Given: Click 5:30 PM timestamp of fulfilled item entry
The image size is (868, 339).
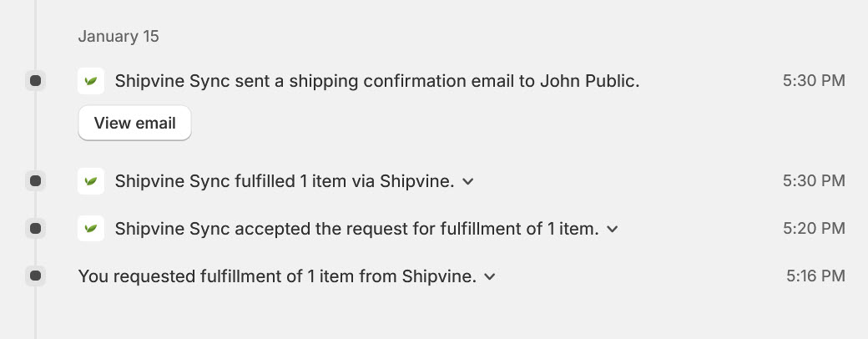Looking at the screenshot, I should tap(814, 180).
